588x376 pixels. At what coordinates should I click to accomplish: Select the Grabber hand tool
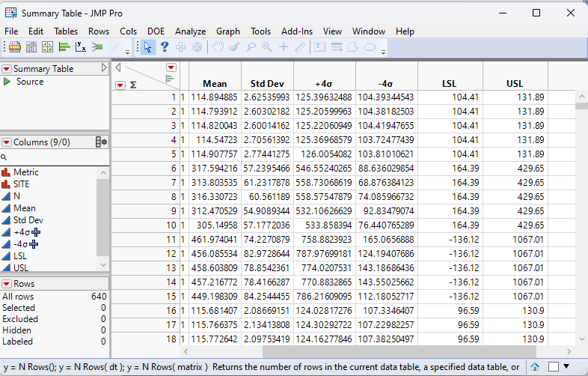(218, 47)
